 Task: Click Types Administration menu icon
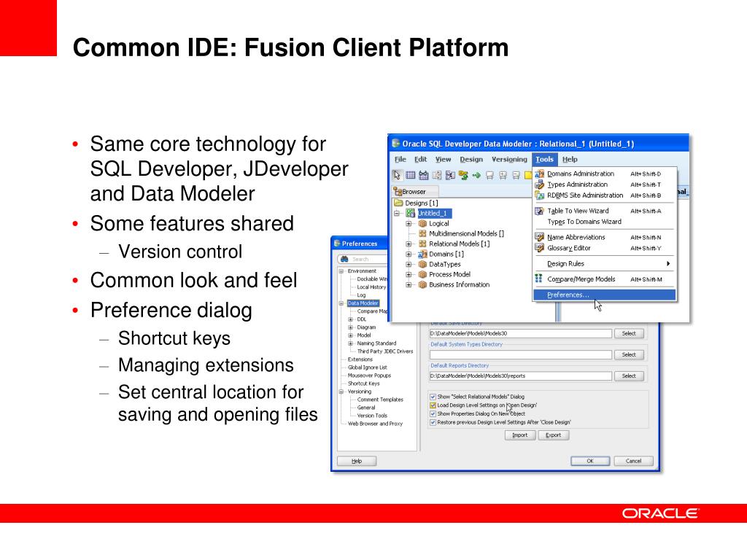(539, 184)
